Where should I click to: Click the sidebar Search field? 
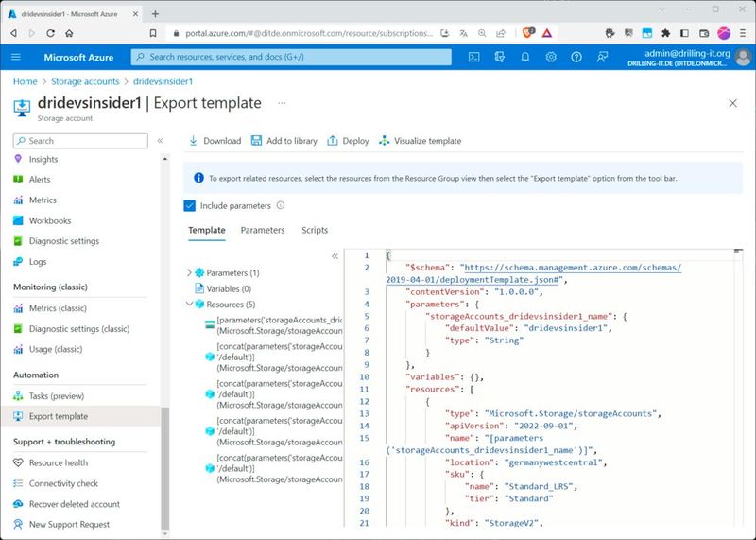point(80,141)
